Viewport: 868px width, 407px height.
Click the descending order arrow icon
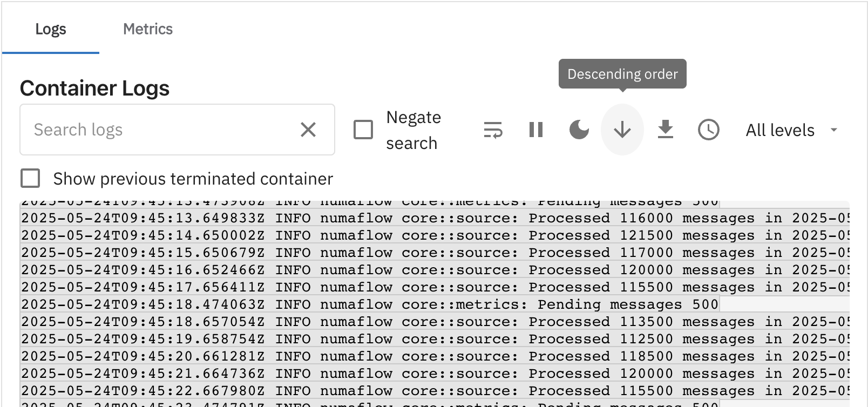[x=622, y=130]
